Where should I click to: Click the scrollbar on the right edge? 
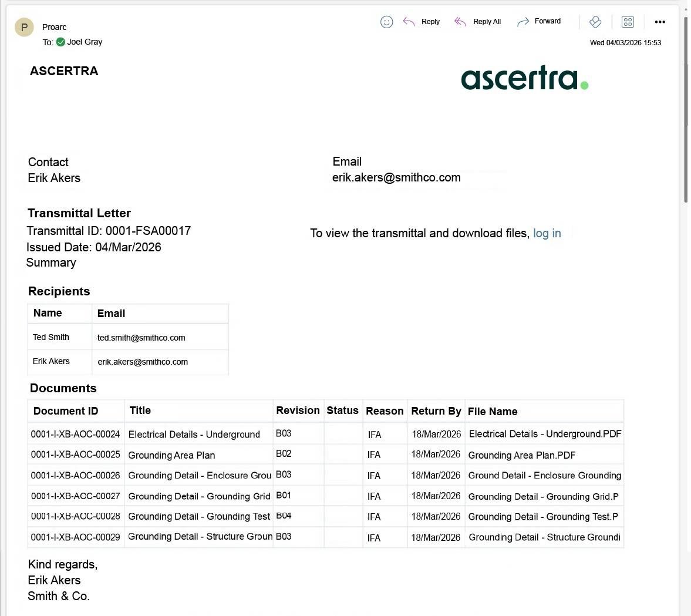coord(685,110)
